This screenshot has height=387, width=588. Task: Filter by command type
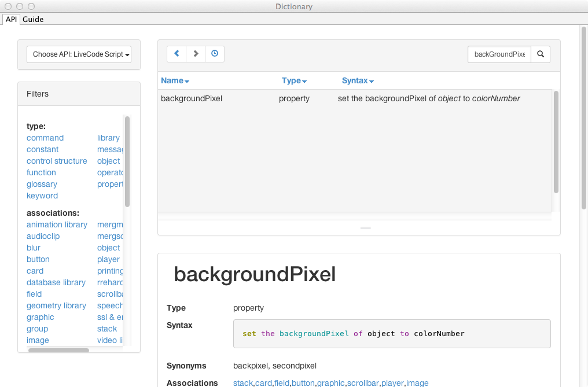coord(45,138)
